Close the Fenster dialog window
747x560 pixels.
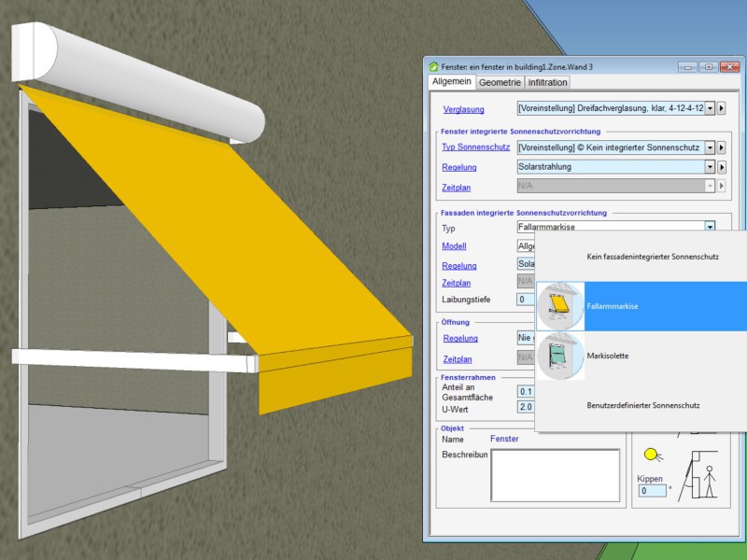(729, 67)
